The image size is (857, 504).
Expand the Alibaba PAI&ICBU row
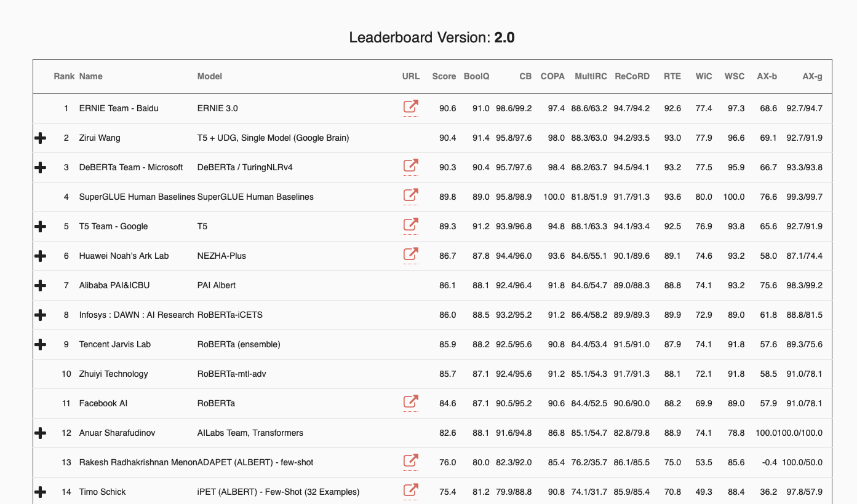(x=41, y=286)
